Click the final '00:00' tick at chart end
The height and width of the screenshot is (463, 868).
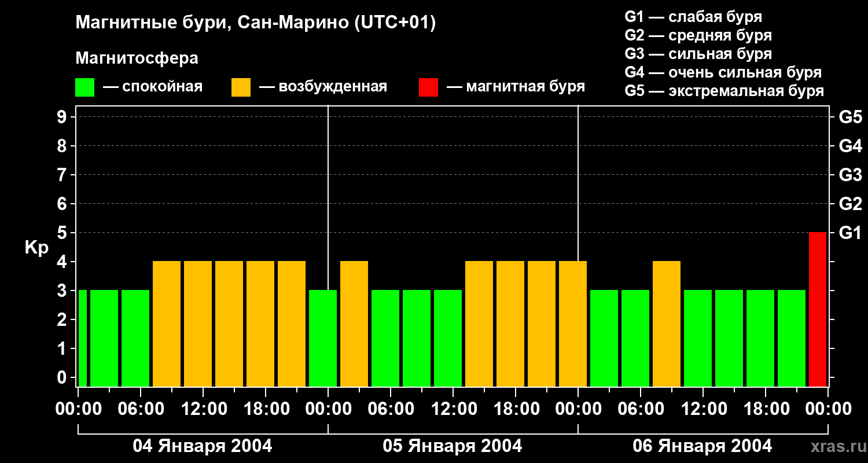[828, 409]
